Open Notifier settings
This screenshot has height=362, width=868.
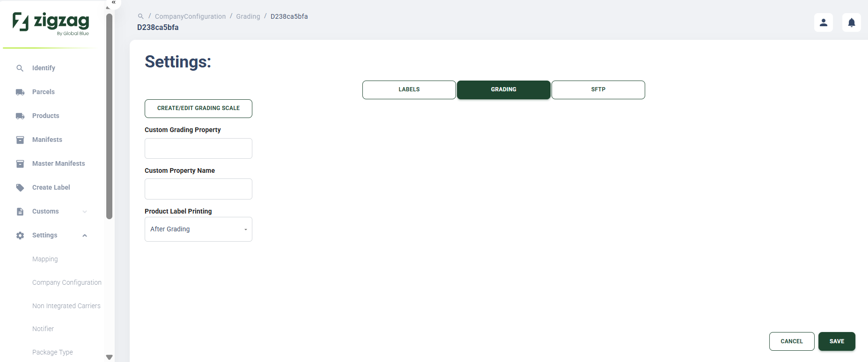43,329
